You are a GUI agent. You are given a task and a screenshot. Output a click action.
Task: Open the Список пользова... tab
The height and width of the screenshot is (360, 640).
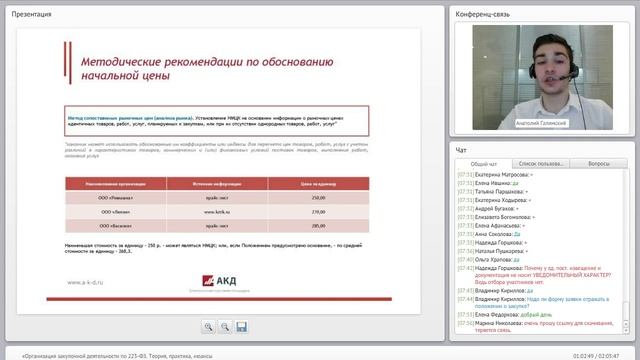(x=540, y=164)
